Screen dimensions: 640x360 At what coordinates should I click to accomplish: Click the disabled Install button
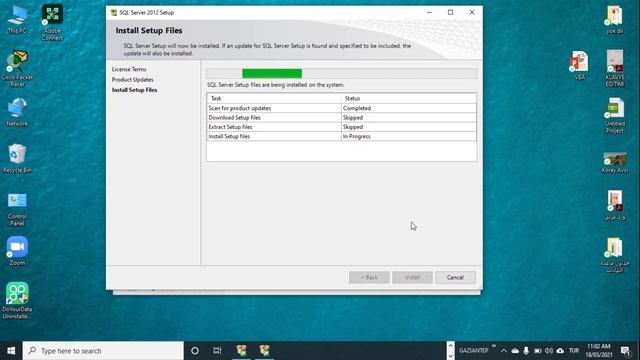412,278
